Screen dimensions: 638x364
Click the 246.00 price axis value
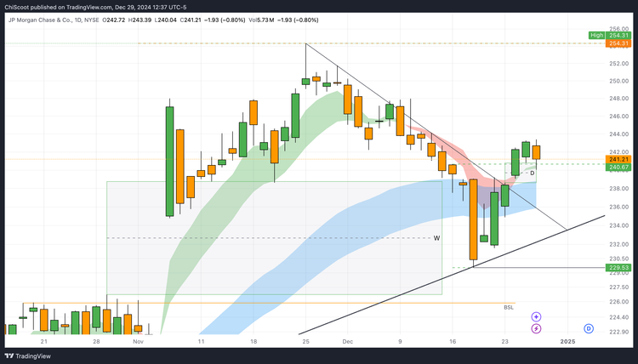click(x=619, y=117)
